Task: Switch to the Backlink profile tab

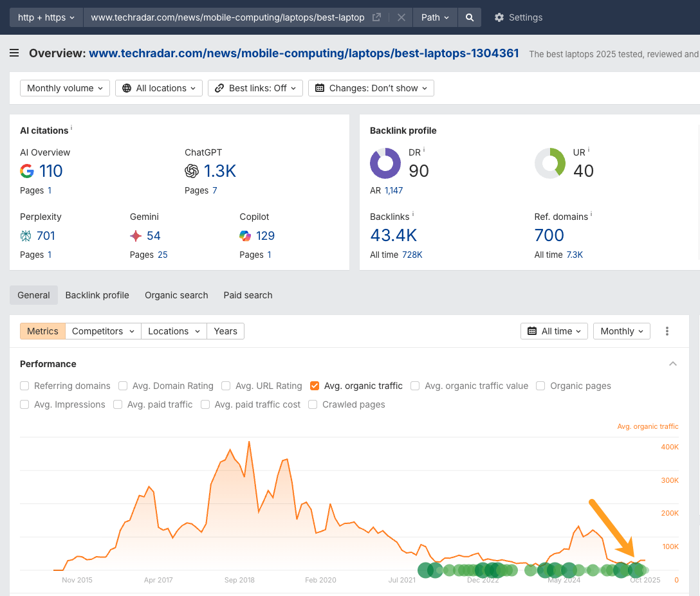Action: (97, 295)
